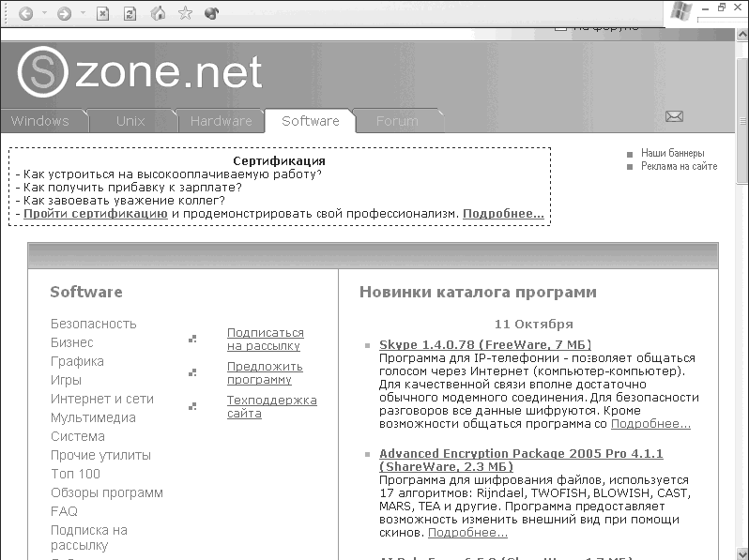The width and height of the screenshot is (749, 560).
Task: Refresh the page using the reload icon
Action: pyautogui.click(x=130, y=13)
